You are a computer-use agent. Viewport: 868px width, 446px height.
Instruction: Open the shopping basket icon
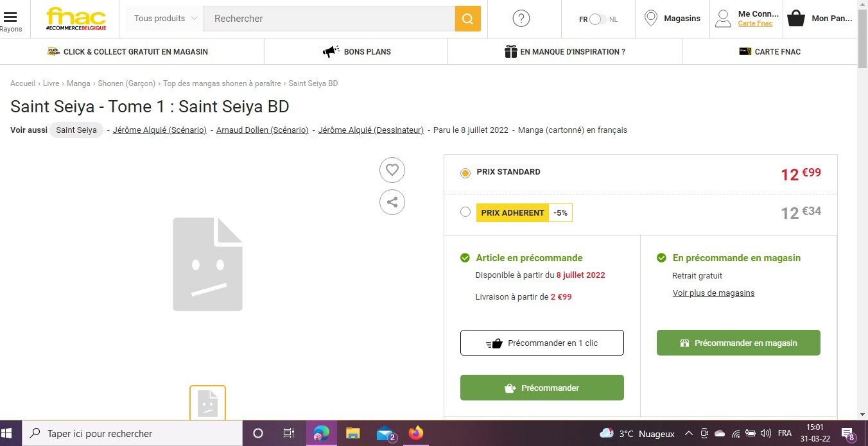tap(796, 19)
